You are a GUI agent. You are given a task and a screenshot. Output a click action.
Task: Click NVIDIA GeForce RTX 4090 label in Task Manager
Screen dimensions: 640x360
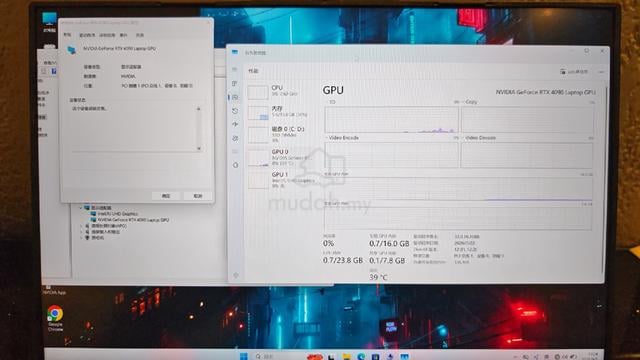click(x=546, y=92)
